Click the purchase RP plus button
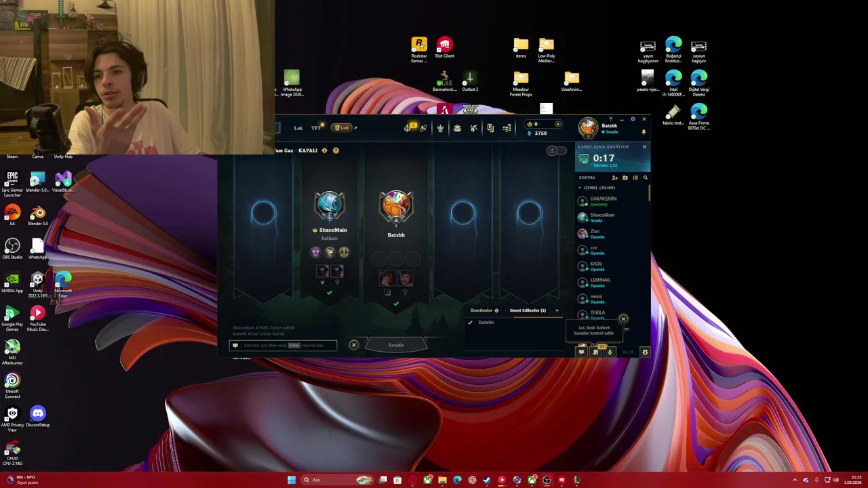The height and width of the screenshot is (488, 868). 557,124
